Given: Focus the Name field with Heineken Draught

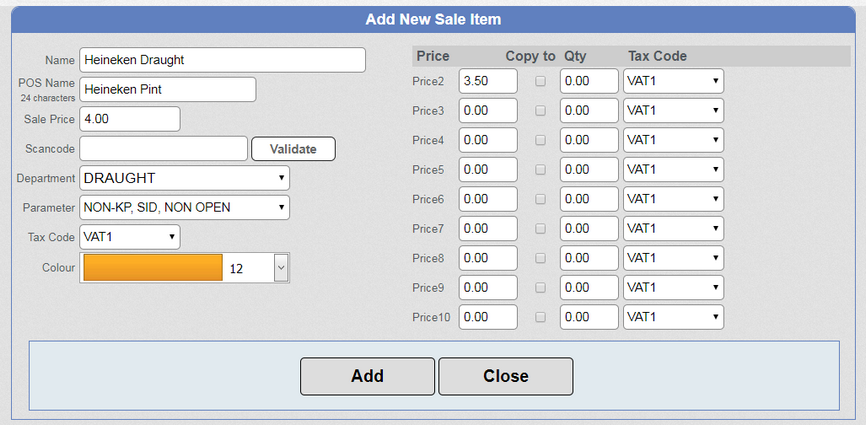Looking at the screenshot, I should click(x=223, y=60).
